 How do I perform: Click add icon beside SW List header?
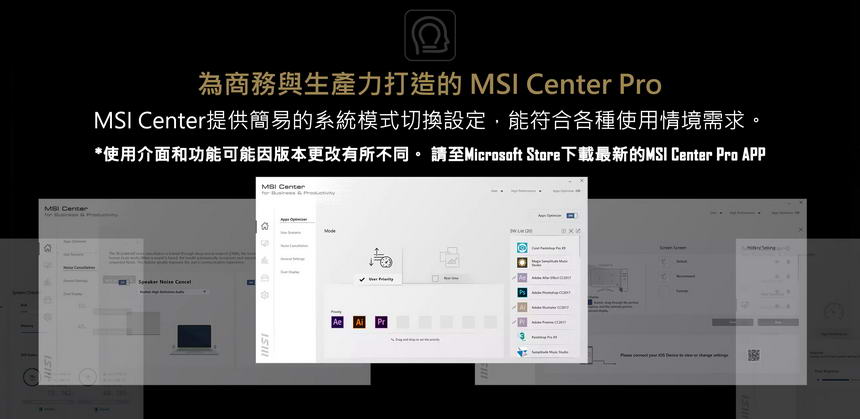point(563,231)
